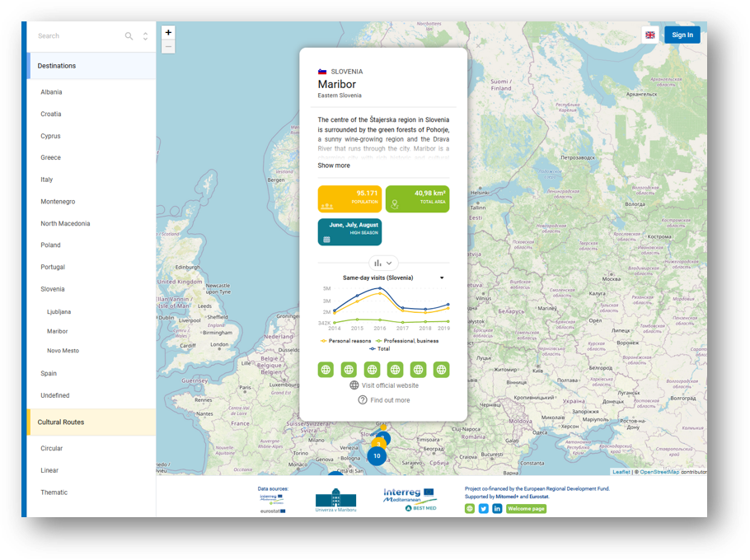Select Montenegro in destinations list

[x=58, y=202]
